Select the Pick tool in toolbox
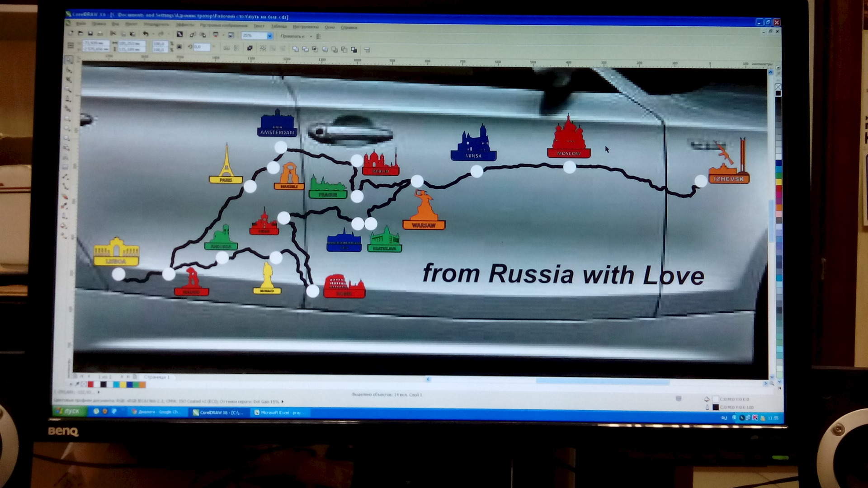This screenshot has width=868, height=488. coord(69,60)
